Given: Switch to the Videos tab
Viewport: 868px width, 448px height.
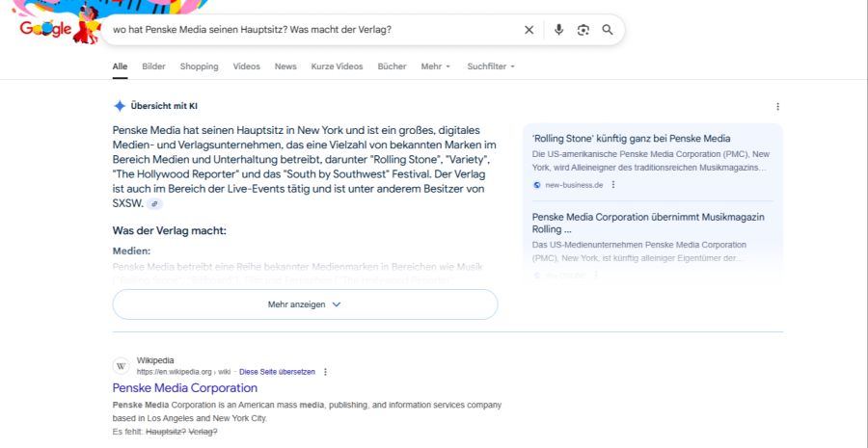Looking at the screenshot, I should click(246, 66).
